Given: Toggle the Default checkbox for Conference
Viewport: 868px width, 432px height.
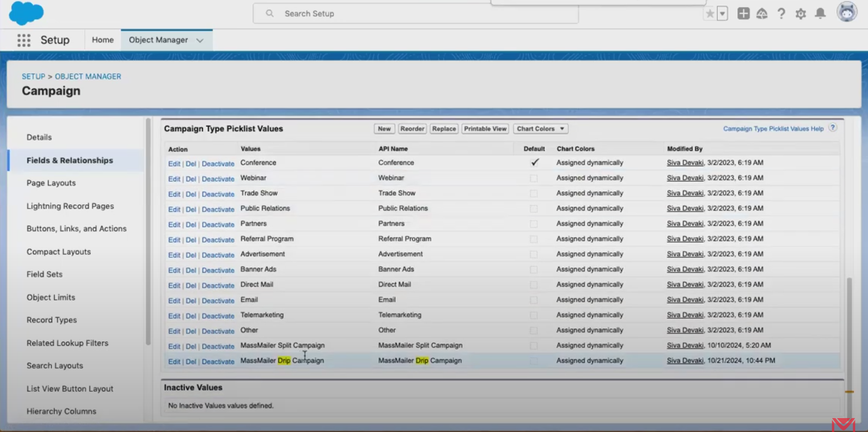Looking at the screenshot, I should [x=534, y=163].
